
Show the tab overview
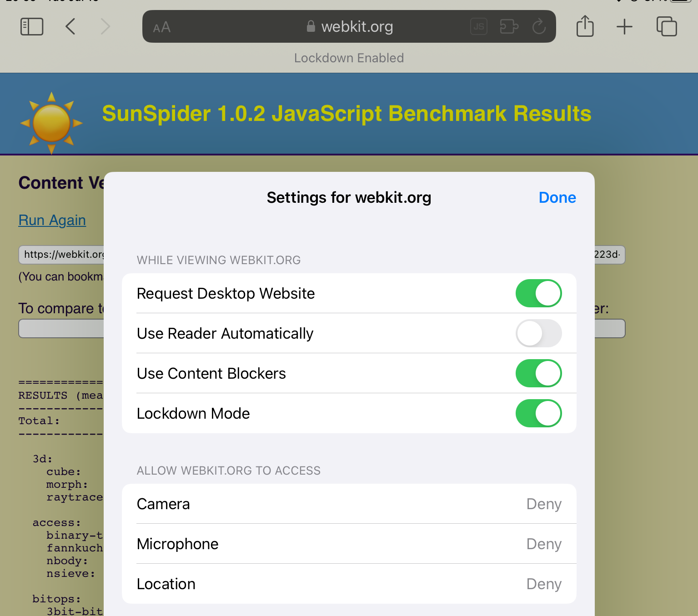click(x=667, y=26)
